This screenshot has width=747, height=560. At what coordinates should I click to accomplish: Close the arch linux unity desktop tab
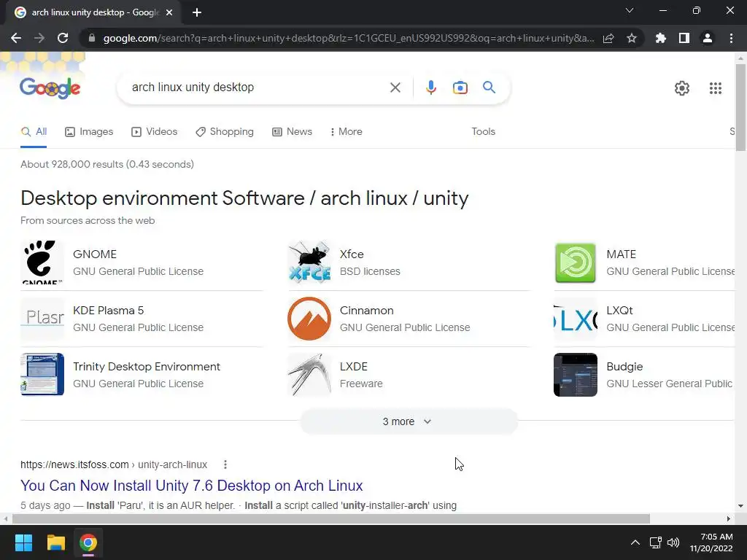(169, 12)
